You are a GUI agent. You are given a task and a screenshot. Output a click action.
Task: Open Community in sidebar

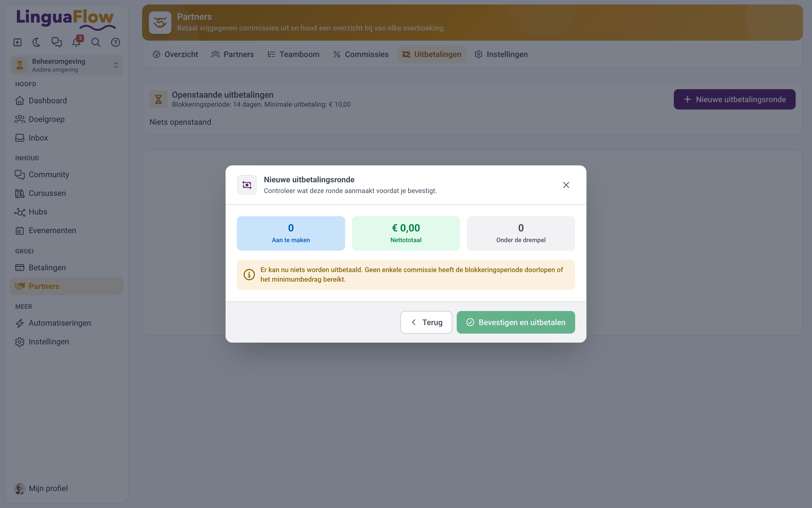[67, 175]
